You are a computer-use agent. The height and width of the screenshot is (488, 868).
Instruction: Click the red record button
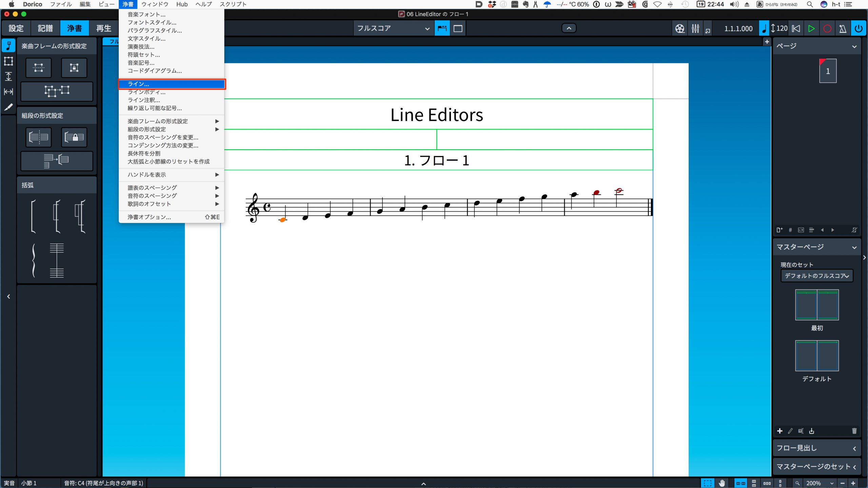coord(827,28)
